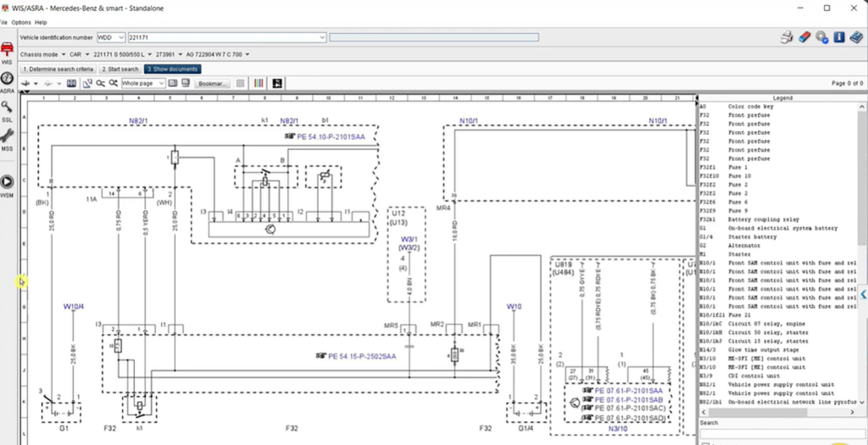Viewport: 868px width, 445px height.
Task: Open the help book icon
Action: pos(856,37)
